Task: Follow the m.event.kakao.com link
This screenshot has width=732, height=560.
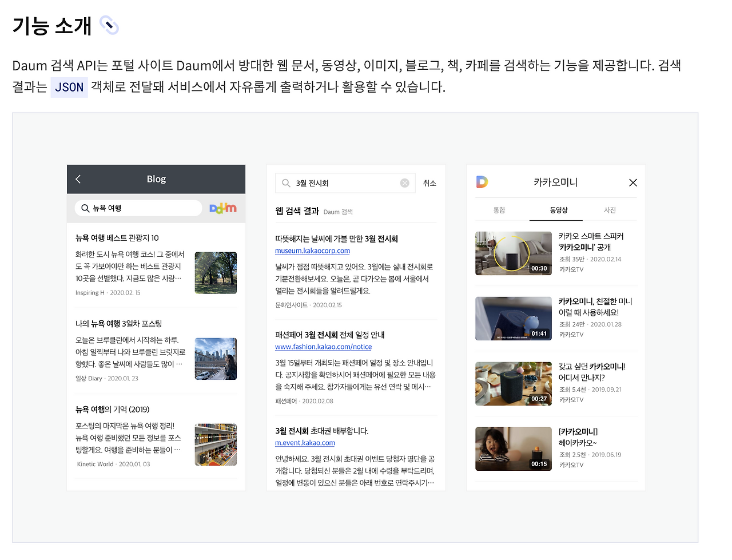Action: point(305,443)
